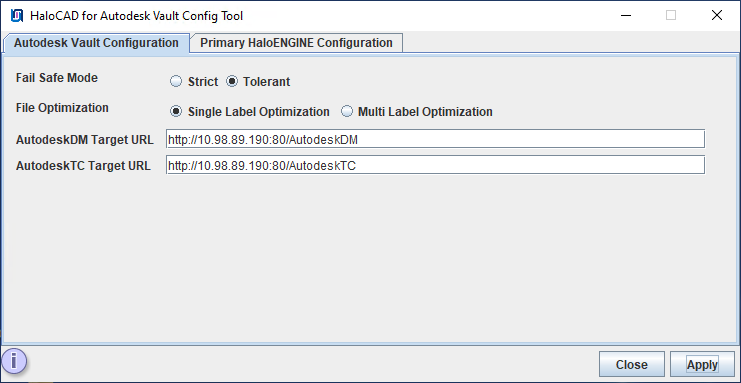The image size is (741, 383).
Task: Select Multi Label Optimization option
Action: pos(417,112)
